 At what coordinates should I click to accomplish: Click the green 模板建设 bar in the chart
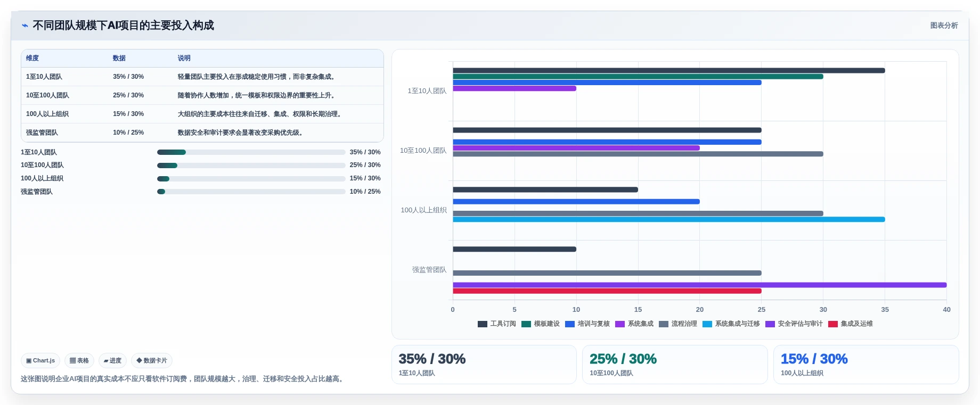pyautogui.click(x=638, y=77)
